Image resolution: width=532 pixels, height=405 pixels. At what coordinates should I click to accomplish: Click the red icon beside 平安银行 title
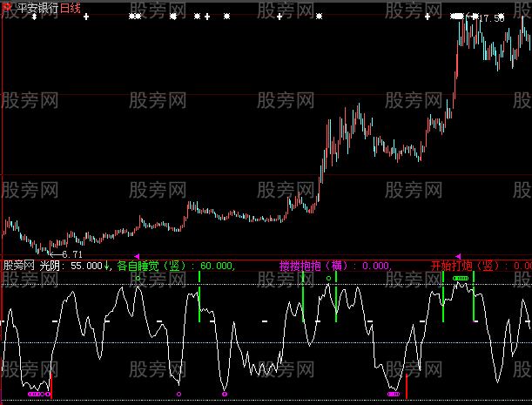click(5, 7)
